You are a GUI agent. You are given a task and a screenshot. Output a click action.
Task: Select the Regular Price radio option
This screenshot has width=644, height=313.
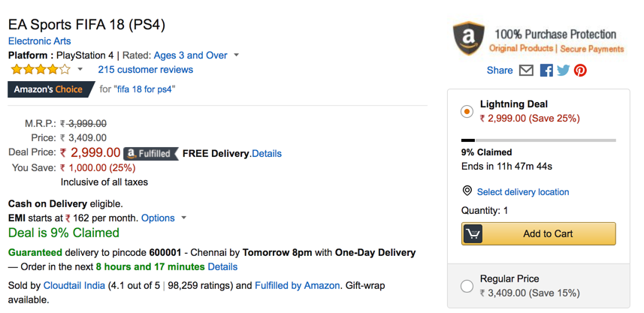(x=467, y=286)
